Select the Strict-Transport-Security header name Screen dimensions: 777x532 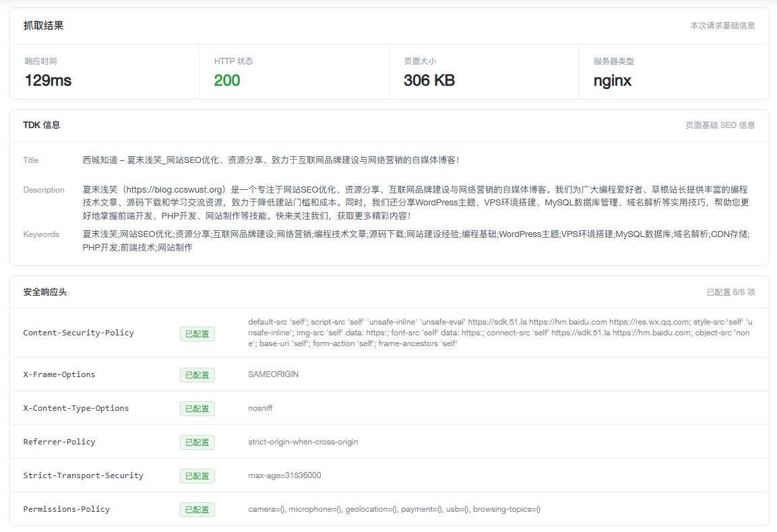click(84, 475)
